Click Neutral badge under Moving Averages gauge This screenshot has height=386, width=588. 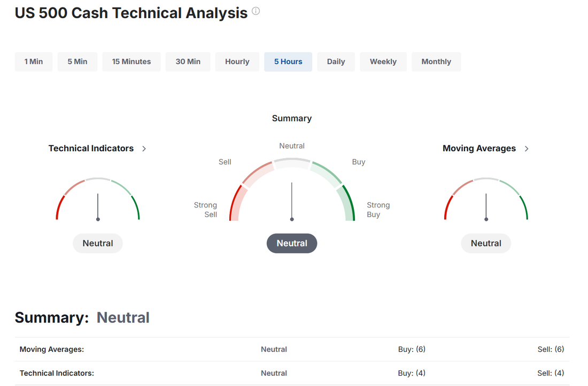pyautogui.click(x=486, y=243)
